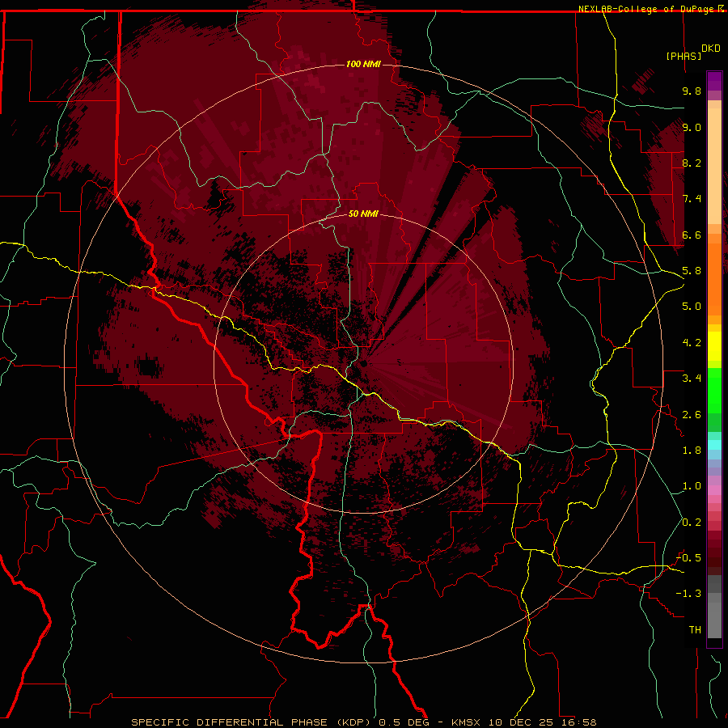Click the 8.2 value on the color scale

692,163
